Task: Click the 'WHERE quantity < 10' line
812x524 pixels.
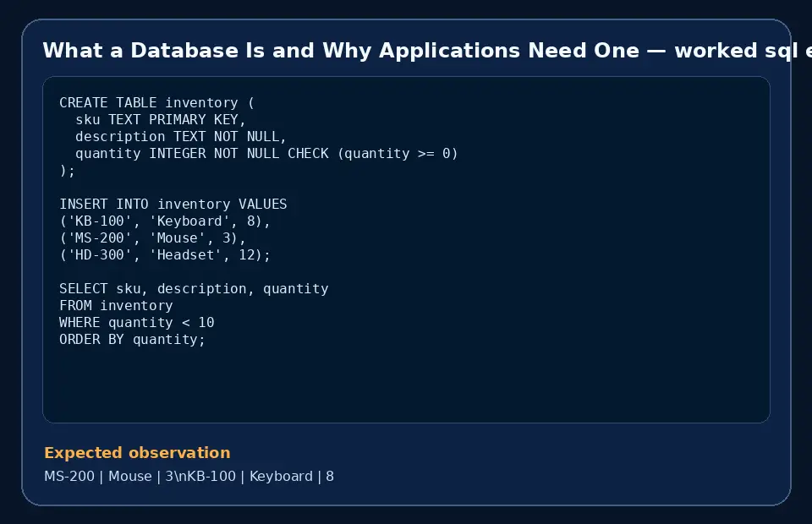Action: point(137,323)
